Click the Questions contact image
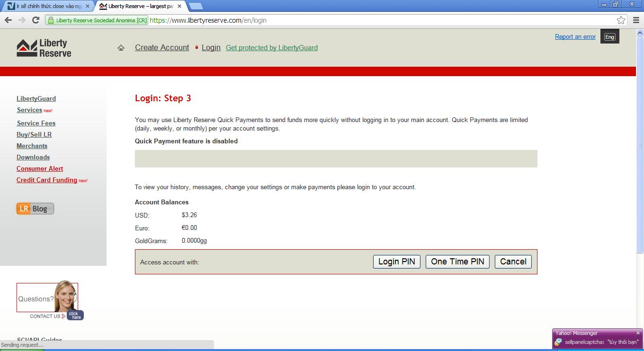 click(x=47, y=298)
